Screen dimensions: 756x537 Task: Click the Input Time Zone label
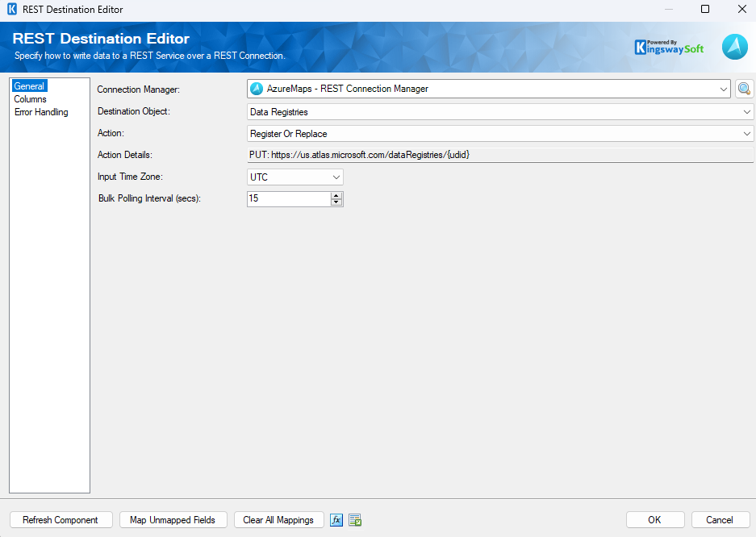point(130,177)
